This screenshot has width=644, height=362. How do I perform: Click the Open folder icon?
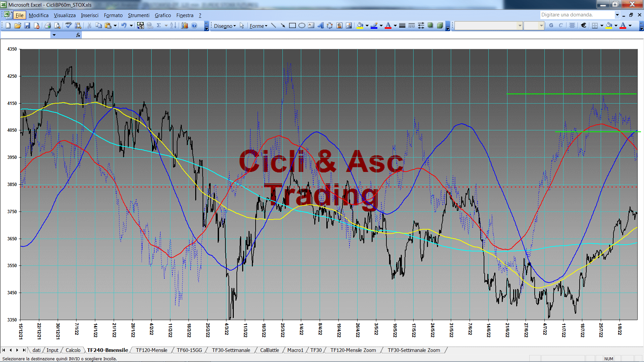pyautogui.click(x=18, y=26)
